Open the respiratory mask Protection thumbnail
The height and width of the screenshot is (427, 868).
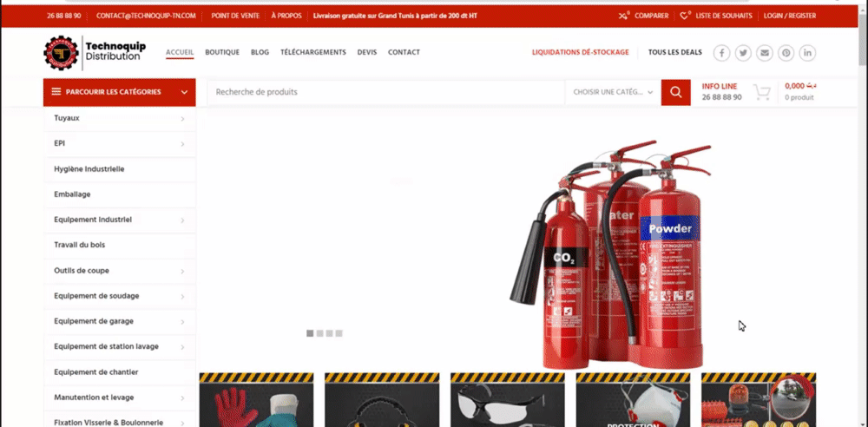tap(634, 400)
